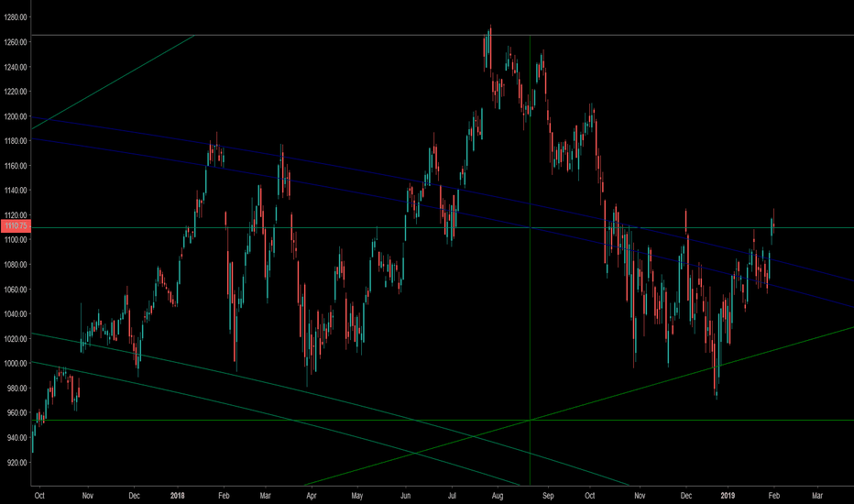The width and height of the screenshot is (854, 504).
Task: Click the Sep label on time axis
Action: [x=548, y=496]
